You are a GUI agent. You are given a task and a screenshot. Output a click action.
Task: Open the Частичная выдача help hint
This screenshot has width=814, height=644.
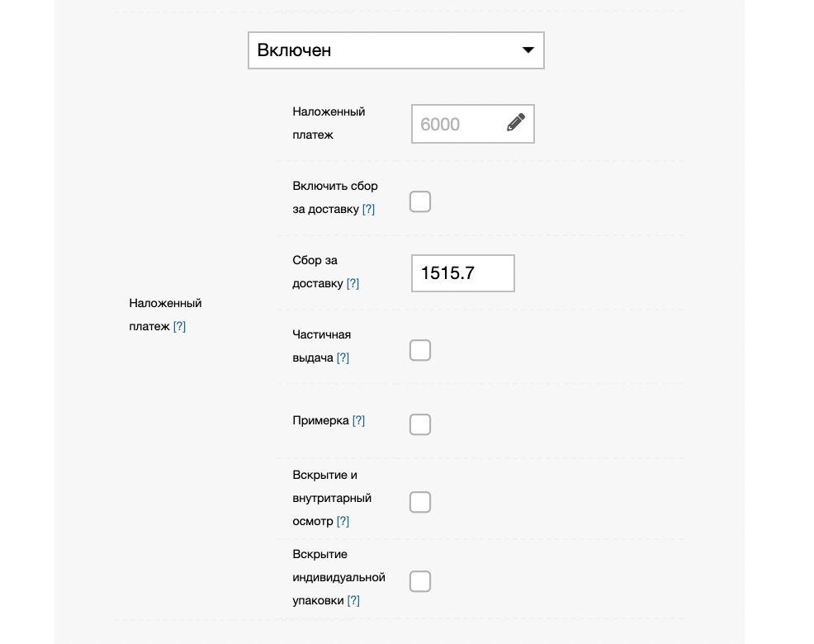coord(343,358)
